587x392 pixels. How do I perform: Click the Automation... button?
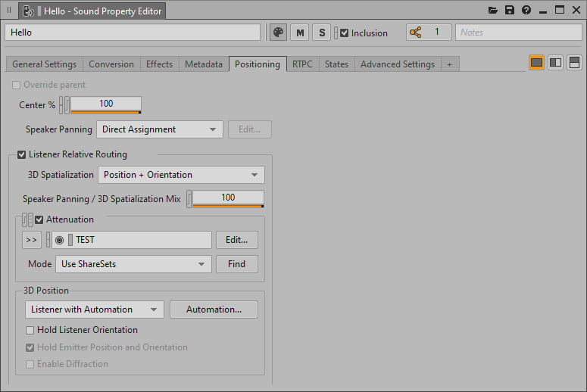214,310
